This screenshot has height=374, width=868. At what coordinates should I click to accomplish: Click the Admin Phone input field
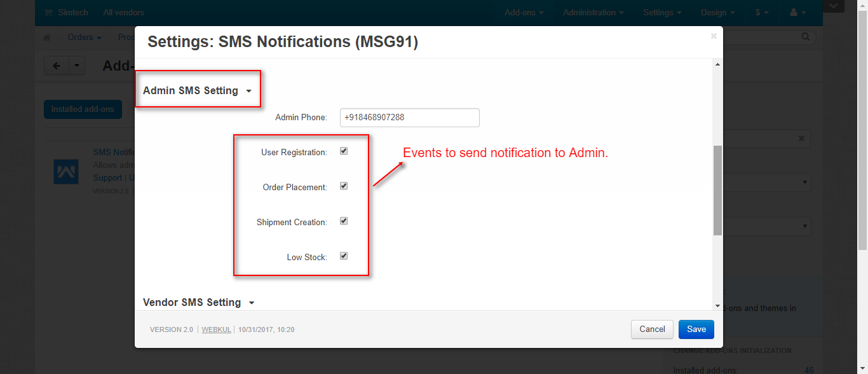[410, 118]
